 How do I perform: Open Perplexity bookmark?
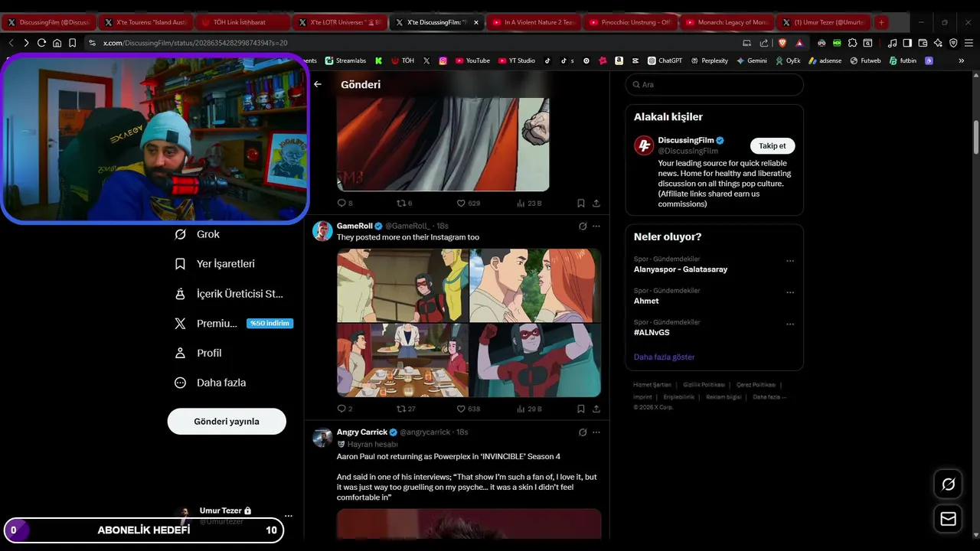(x=709, y=60)
